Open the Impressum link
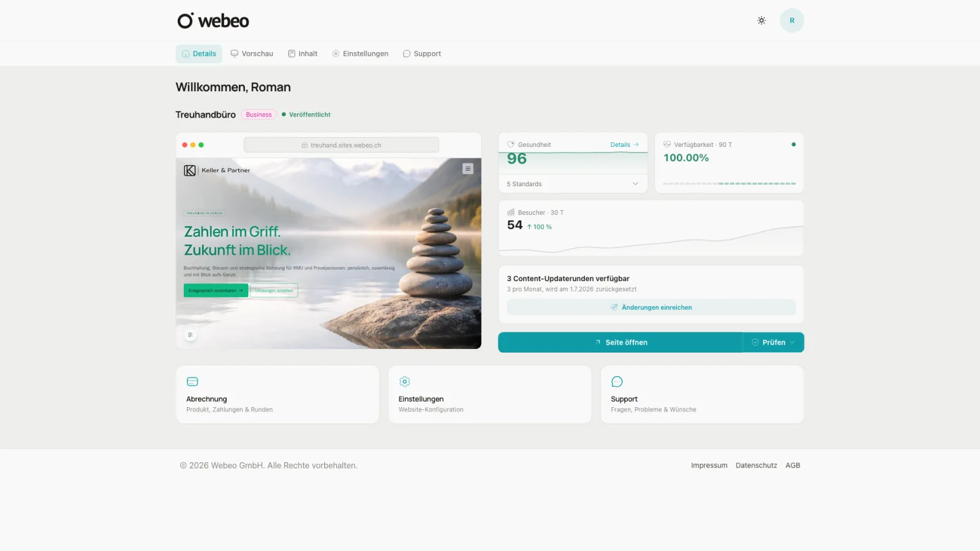 pos(709,465)
